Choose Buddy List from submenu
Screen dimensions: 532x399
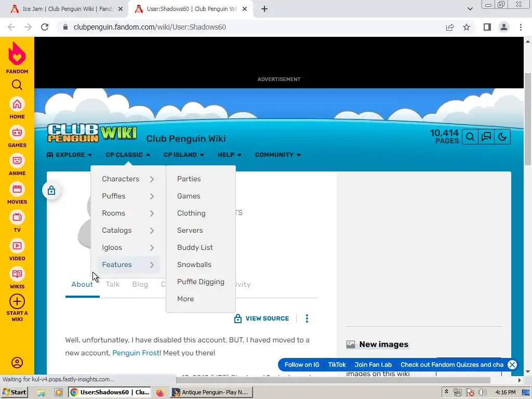[x=195, y=247]
